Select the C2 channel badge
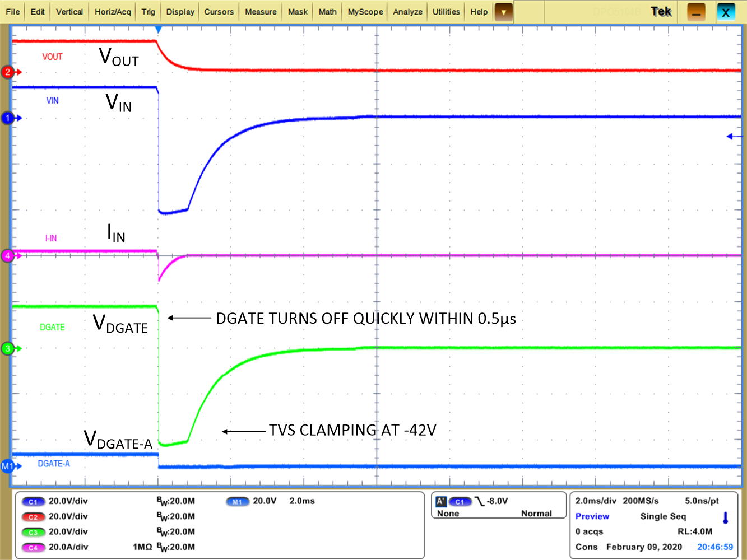747x560 pixels. [x=34, y=516]
